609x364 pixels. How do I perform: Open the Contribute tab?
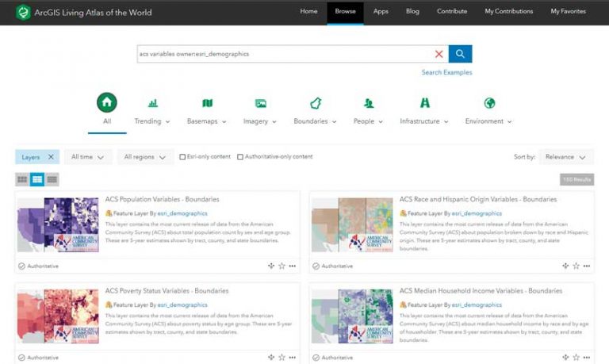click(x=452, y=12)
